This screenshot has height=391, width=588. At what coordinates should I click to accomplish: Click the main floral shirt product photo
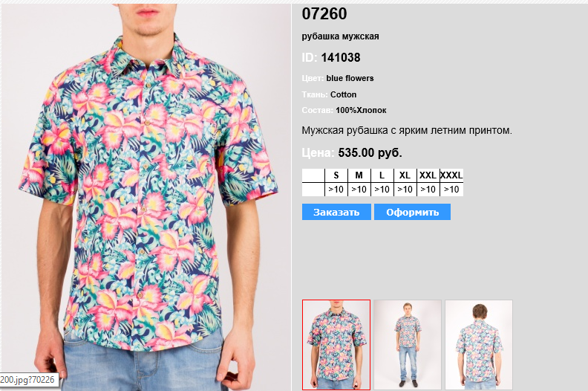click(x=146, y=197)
